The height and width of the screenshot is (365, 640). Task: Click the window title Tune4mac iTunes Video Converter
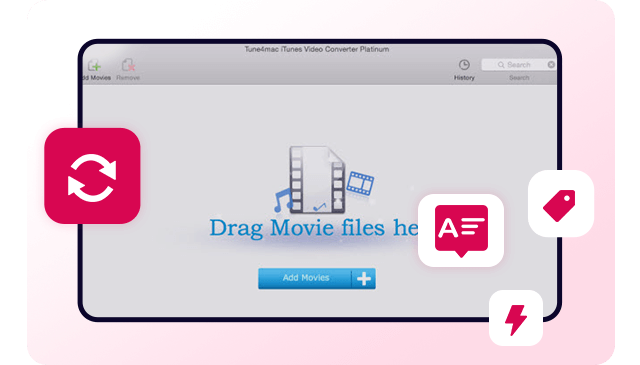click(x=317, y=49)
